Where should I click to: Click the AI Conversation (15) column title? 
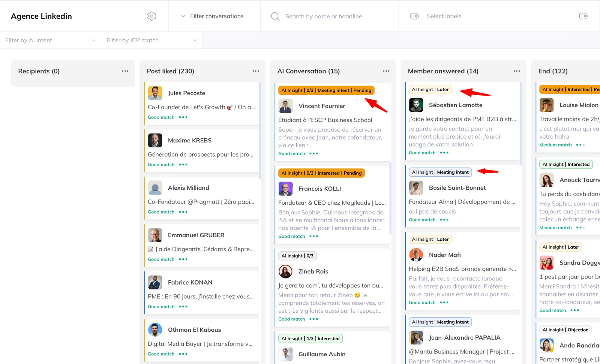308,71
